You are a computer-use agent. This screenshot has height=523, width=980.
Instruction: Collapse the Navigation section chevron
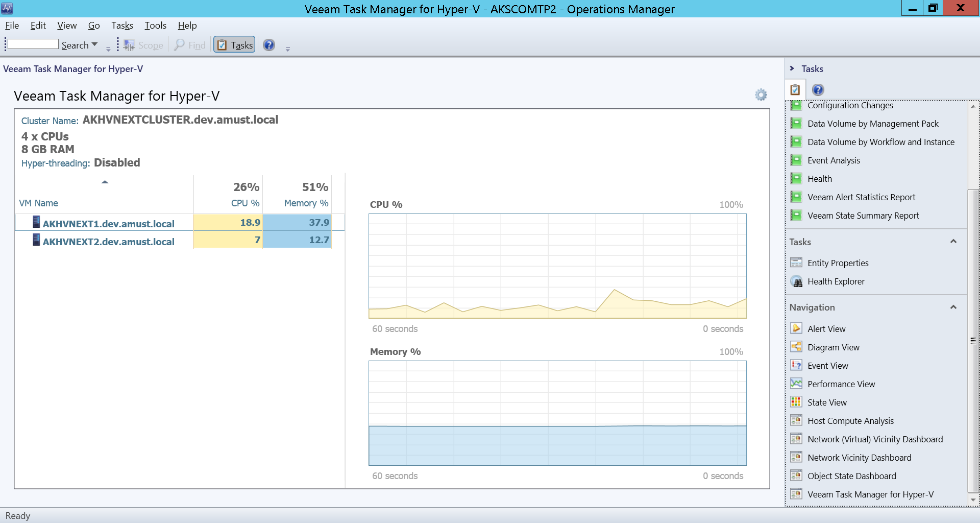point(953,307)
